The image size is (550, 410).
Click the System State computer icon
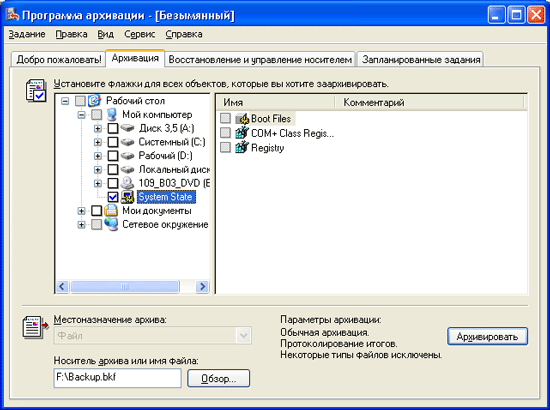tap(127, 197)
